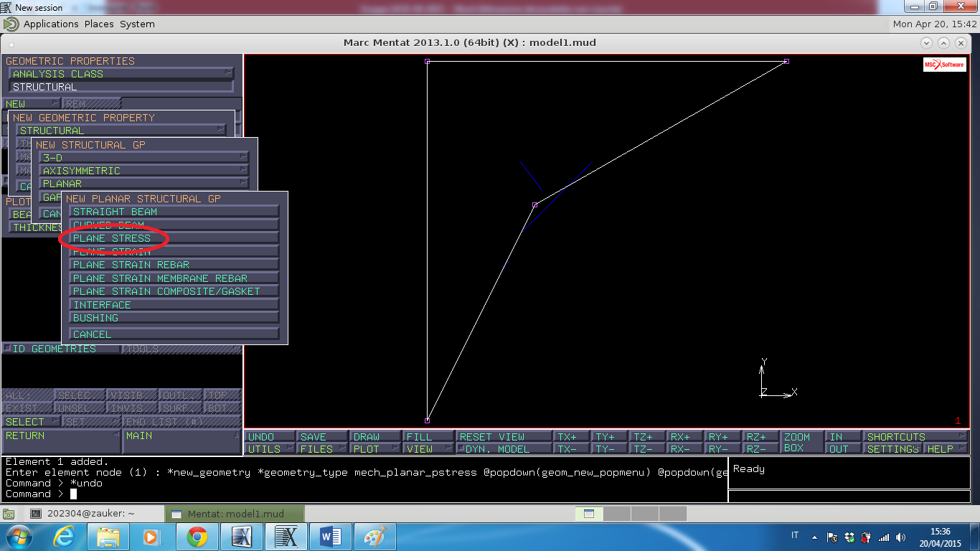Open the SELECT submenu
The image size is (980, 551).
pos(32,422)
